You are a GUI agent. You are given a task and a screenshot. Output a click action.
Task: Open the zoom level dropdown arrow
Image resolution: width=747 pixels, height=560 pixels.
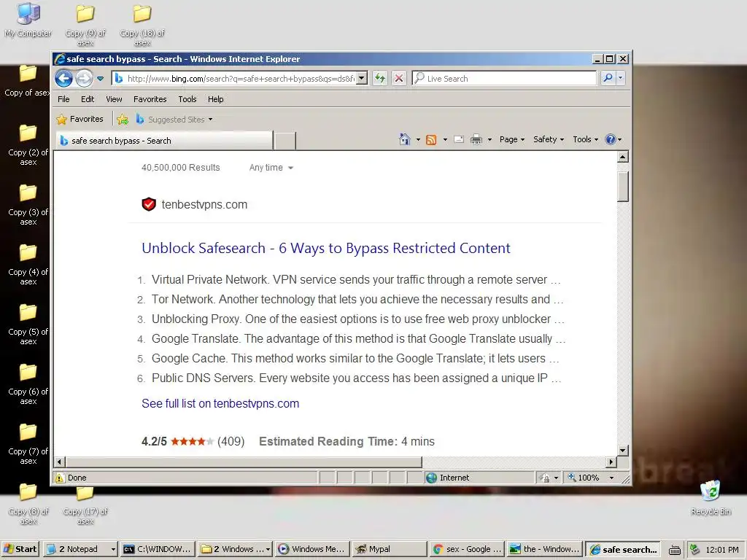pos(612,478)
